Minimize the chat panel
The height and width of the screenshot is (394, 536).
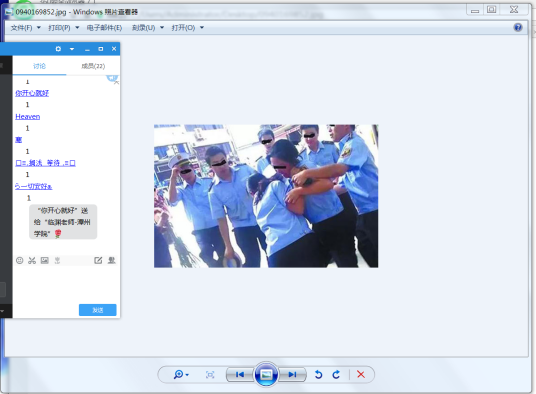click(87, 50)
